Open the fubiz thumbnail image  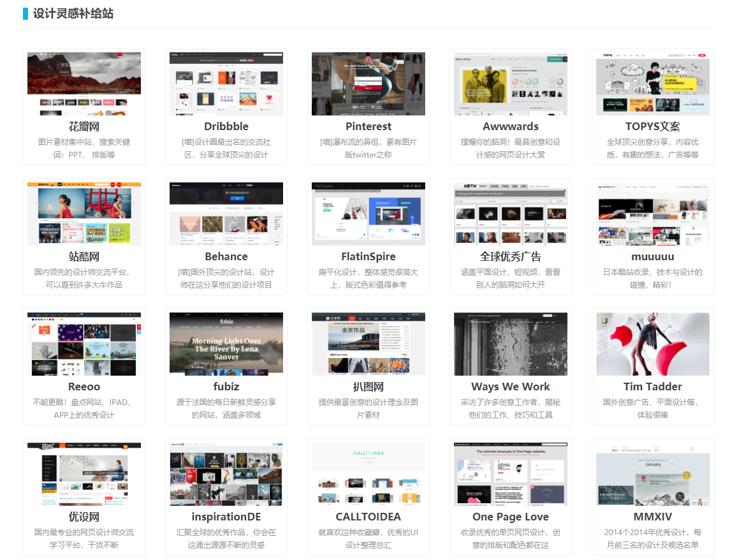click(x=226, y=344)
